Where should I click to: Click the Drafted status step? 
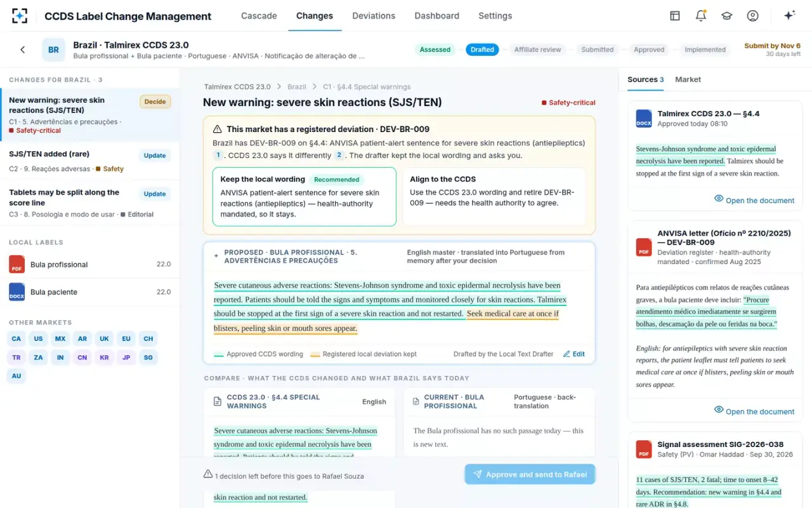point(482,50)
